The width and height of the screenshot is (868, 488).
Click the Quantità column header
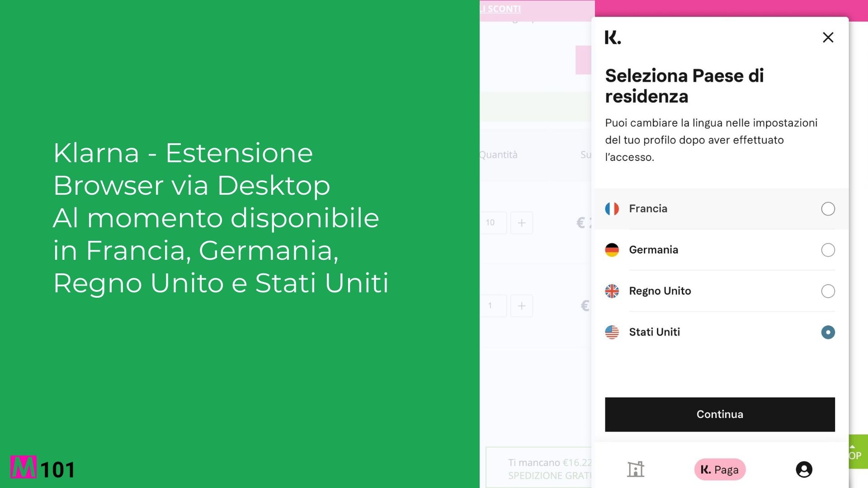[499, 155]
